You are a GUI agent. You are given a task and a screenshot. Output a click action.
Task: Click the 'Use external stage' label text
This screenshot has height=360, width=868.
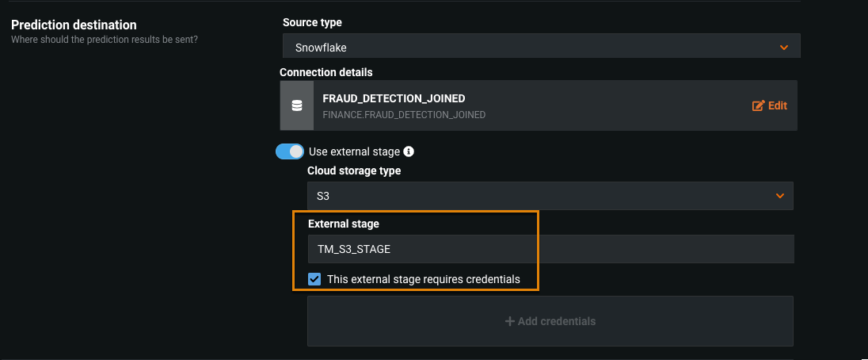click(354, 151)
